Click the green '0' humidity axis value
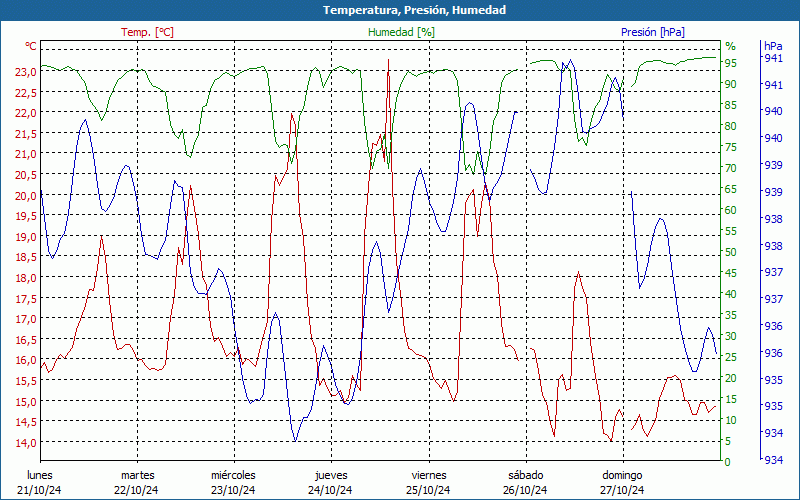Screen dimensions: 800x500 [729, 462]
